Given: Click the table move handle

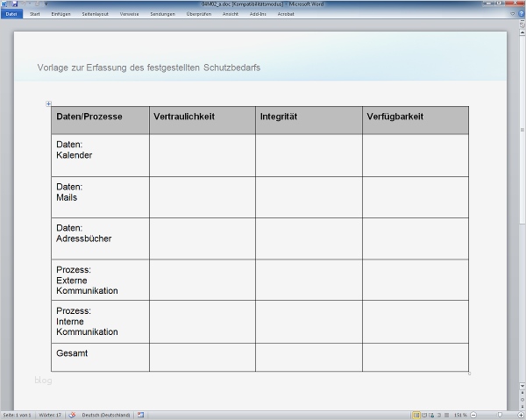Looking at the screenshot, I should (48, 103).
